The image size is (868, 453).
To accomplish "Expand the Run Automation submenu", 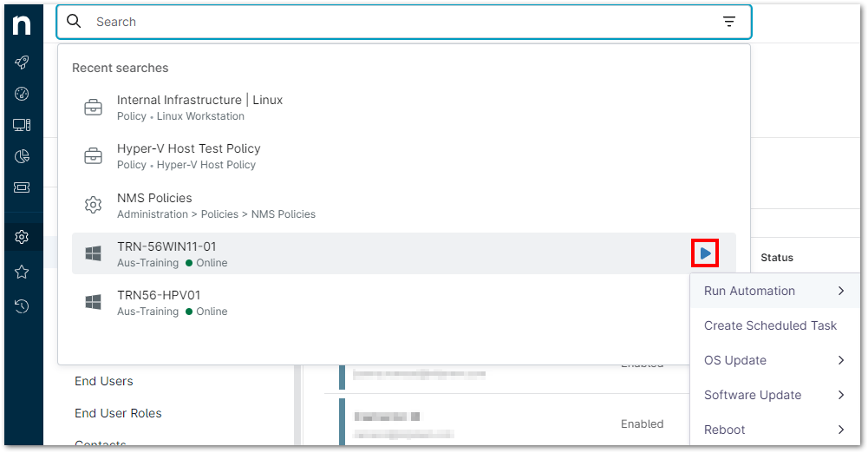I will [x=773, y=291].
